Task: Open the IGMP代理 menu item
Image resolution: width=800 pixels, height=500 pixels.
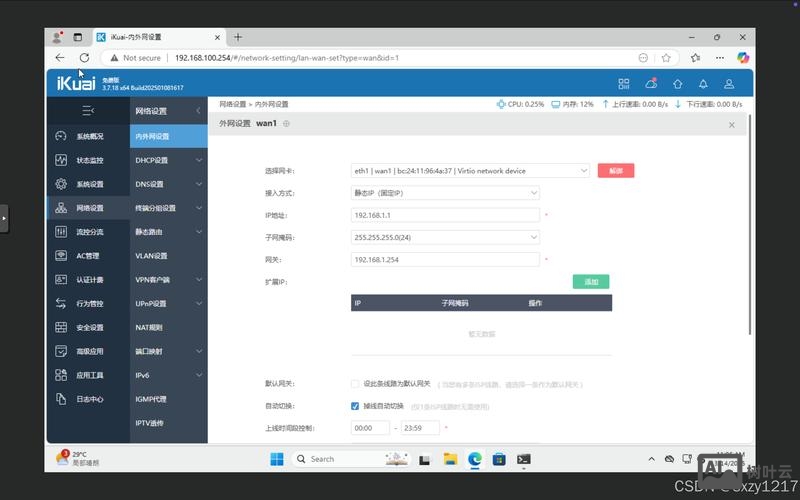Action: [168, 399]
